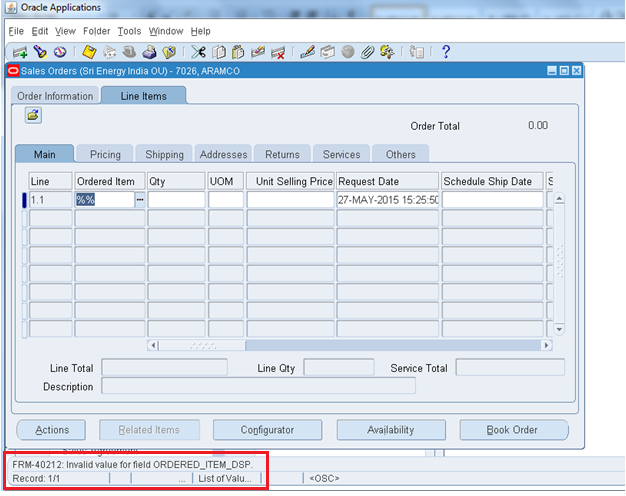Click the Request Date field 27-MAY-2015
626x496 pixels.
387,199
